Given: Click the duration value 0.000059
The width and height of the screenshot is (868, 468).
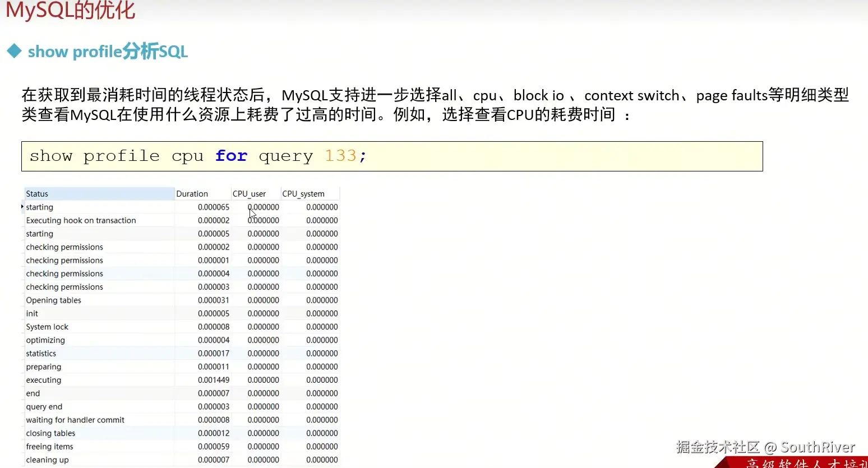Looking at the screenshot, I should click(214, 447).
